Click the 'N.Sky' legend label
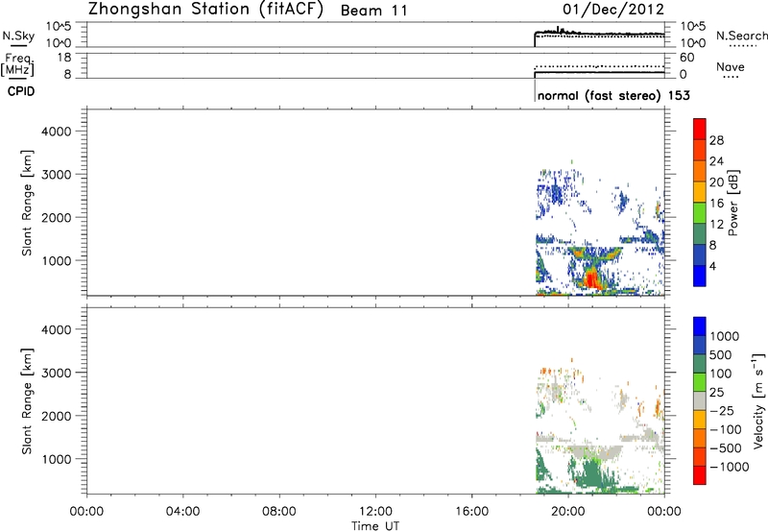 coord(18,36)
